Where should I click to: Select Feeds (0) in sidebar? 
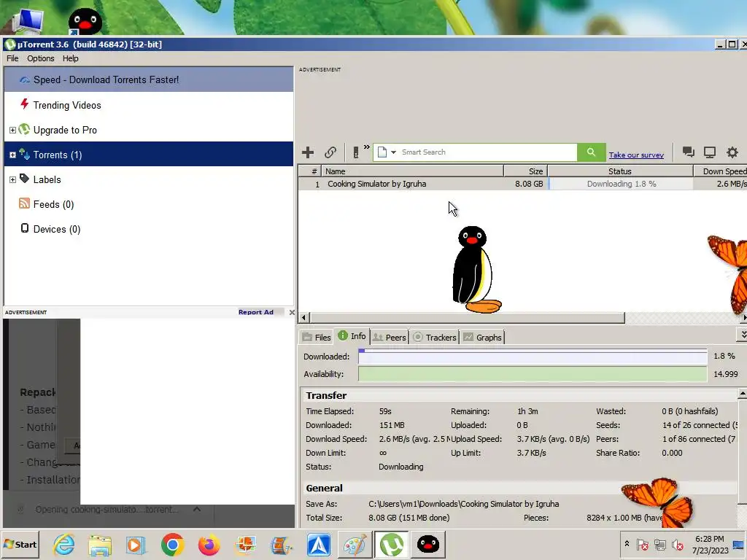149,204
